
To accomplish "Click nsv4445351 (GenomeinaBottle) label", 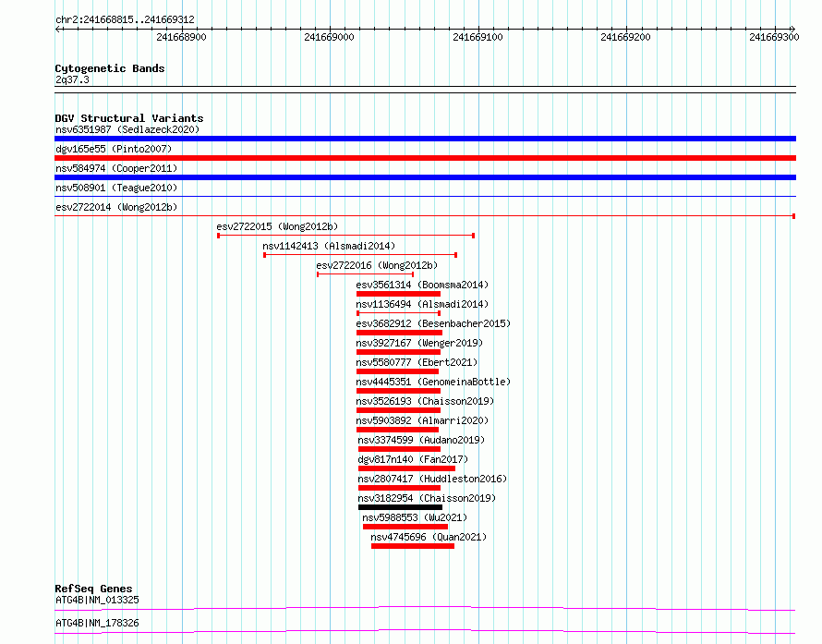I will [x=433, y=382].
